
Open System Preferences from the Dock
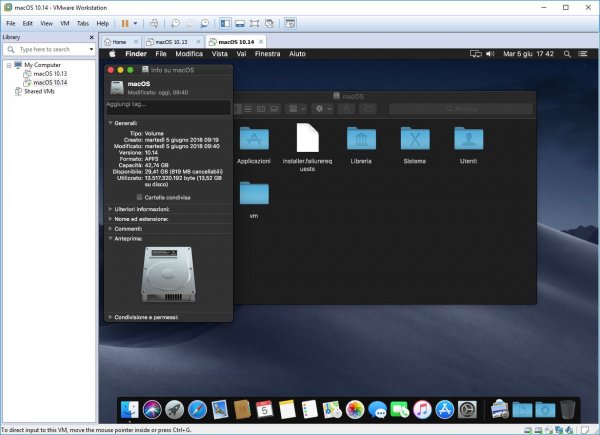pos(467,409)
